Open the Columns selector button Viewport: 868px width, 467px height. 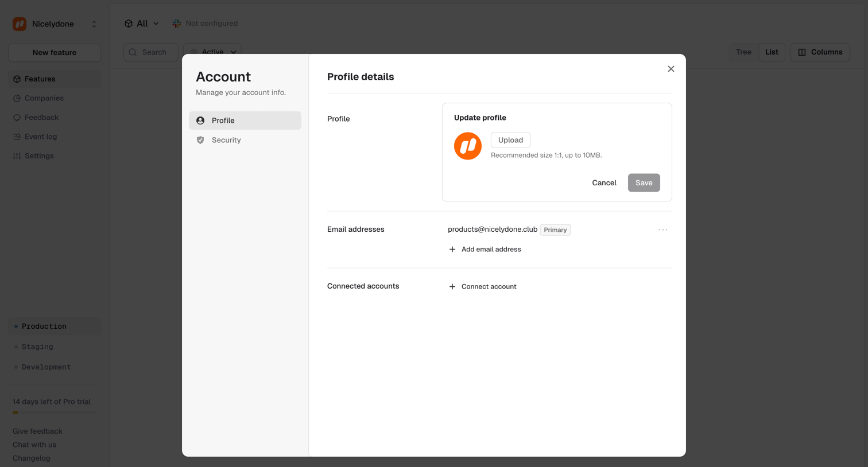820,52
